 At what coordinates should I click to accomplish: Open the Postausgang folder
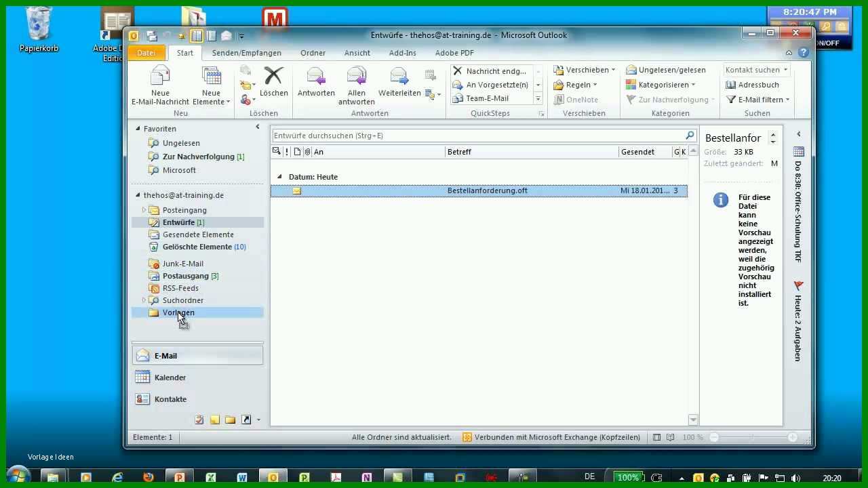[x=185, y=276]
